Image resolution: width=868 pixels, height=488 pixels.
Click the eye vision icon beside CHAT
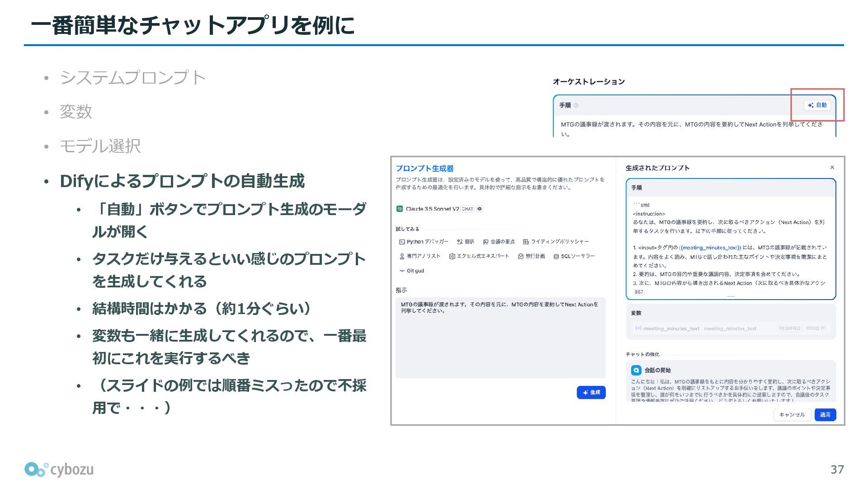click(480, 209)
